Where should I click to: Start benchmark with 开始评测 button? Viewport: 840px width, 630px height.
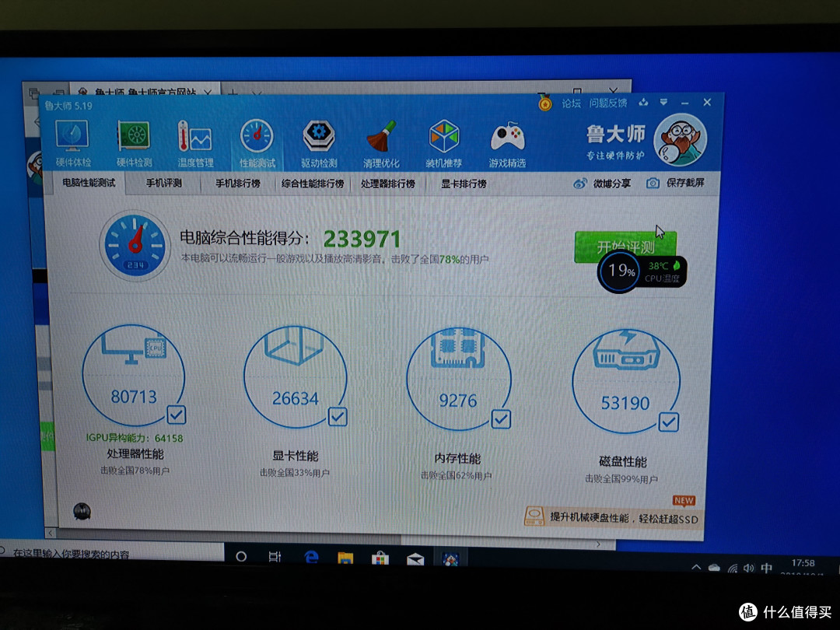point(625,247)
